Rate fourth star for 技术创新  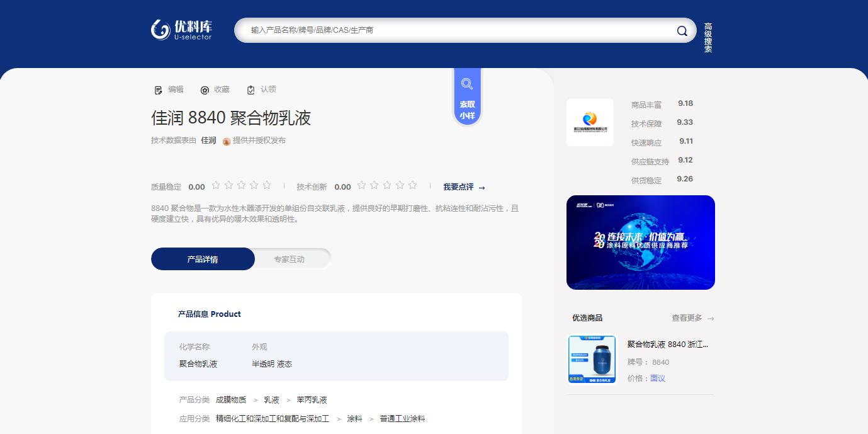point(400,185)
